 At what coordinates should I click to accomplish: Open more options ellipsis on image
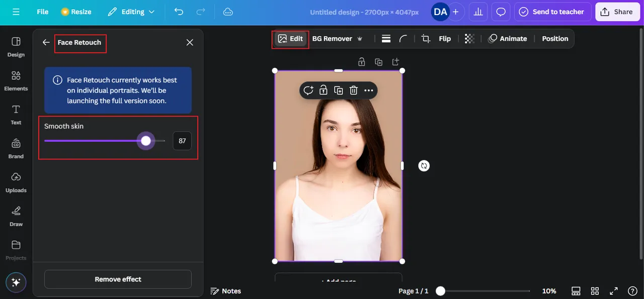(x=369, y=90)
